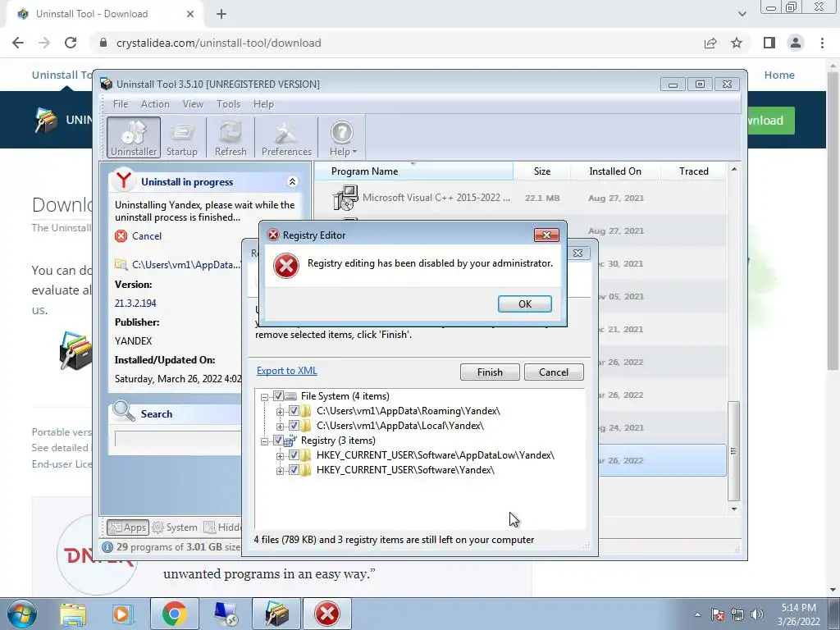Image resolution: width=840 pixels, height=630 pixels.
Task: Open Chrome profile icon
Action: [796, 43]
